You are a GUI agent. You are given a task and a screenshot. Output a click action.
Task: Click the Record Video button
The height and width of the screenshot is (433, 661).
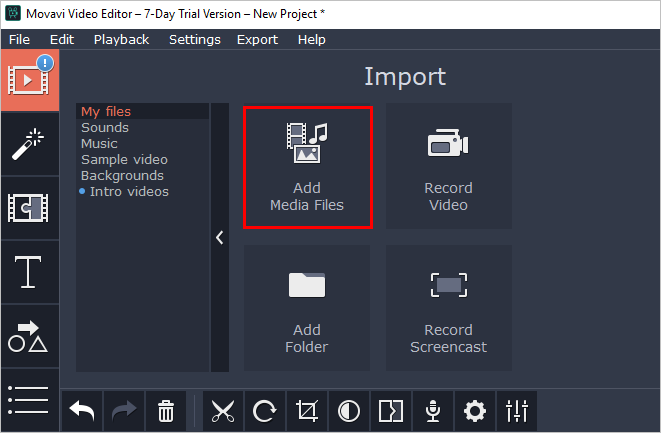coord(449,166)
